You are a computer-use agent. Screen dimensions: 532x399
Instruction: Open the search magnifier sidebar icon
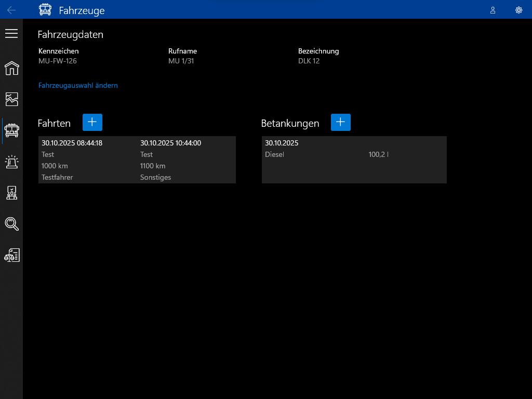tap(11, 224)
